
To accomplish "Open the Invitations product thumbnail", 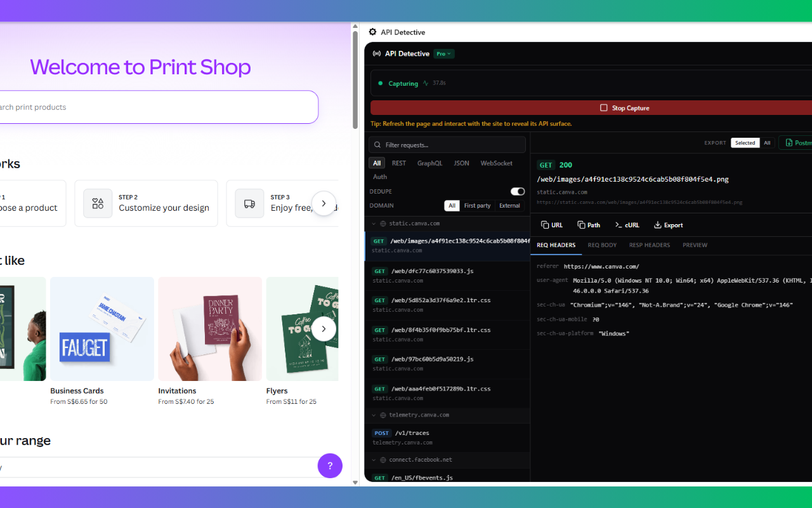I will click(210, 329).
